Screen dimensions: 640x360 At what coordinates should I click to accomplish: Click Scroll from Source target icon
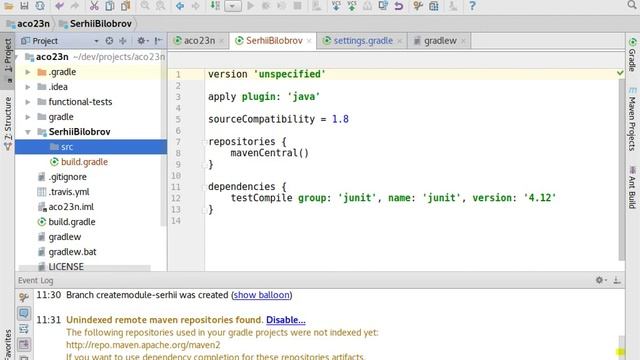pyautogui.click(x=109, y=41)
